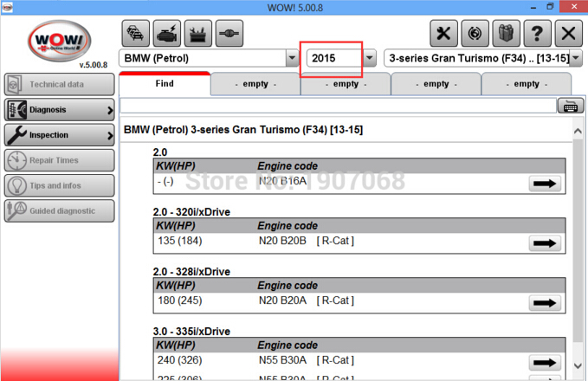
Task: Minimize the WOW! window
Action: point(533,7)
